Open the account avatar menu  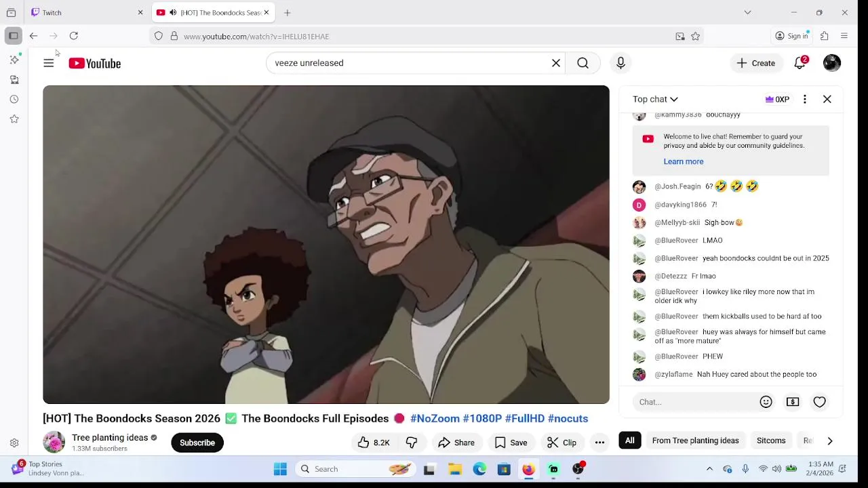(x=832, y=63)
